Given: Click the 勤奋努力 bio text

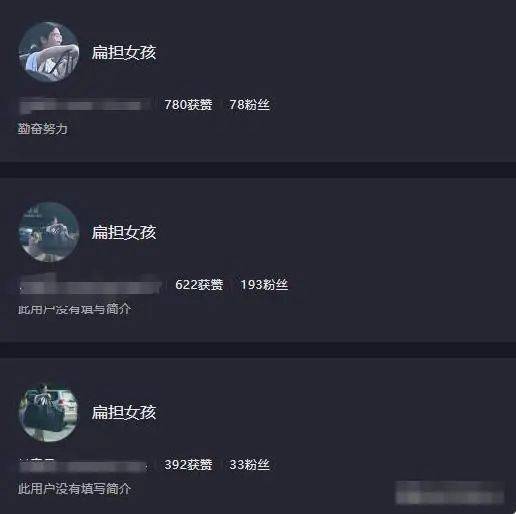Looking at the screenshot, I should pyautogui.click(x=43, y=129).
